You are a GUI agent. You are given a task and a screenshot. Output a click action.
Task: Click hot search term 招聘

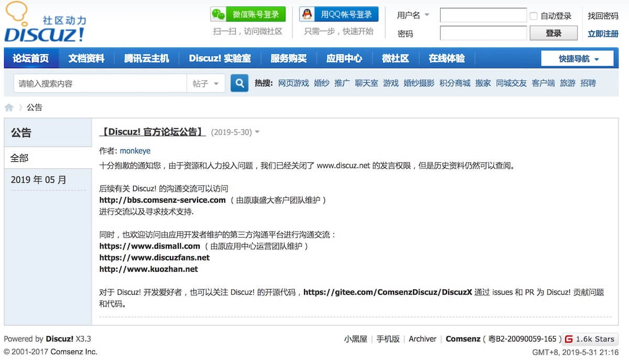click(588, 83)
